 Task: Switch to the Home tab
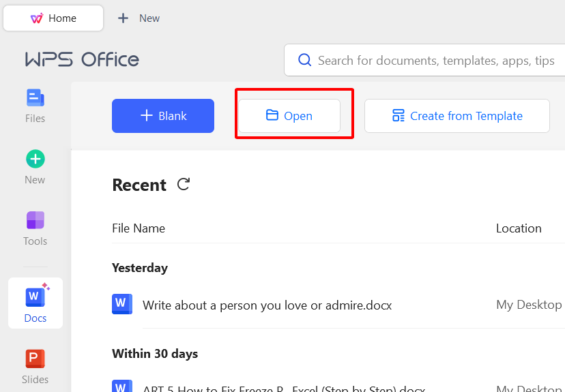[x=53, y=18]
